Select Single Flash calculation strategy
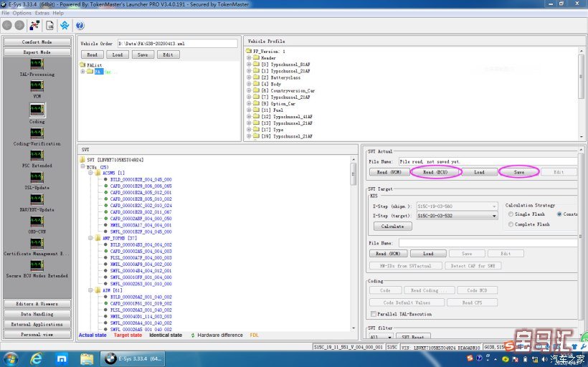This screenshot has width=588, height=367. coord(511,214)
